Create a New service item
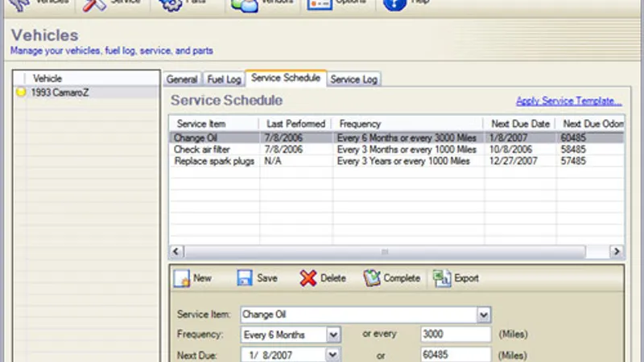This screenshot has height=362, width=644. (x=193, y=278)
